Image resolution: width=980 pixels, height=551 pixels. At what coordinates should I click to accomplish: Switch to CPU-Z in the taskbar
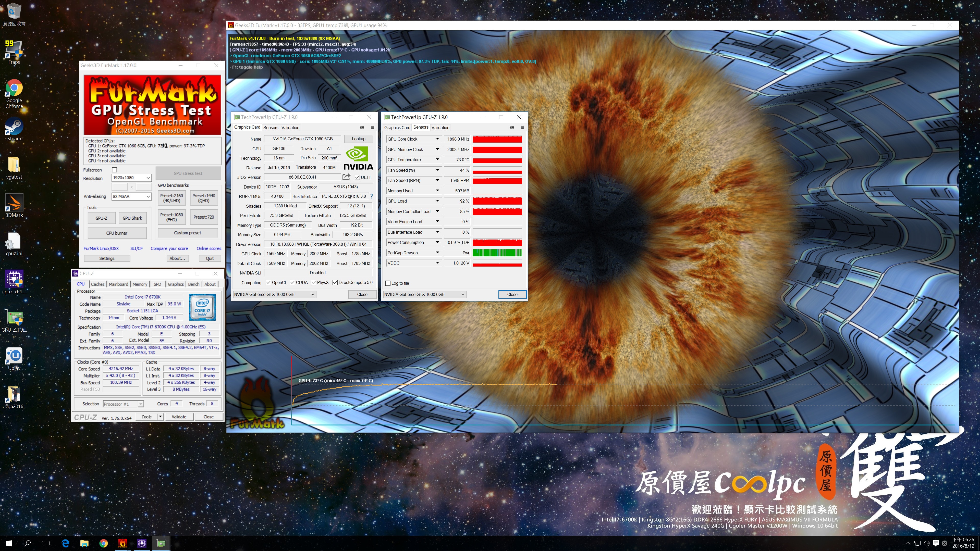[x=142, y=543]
